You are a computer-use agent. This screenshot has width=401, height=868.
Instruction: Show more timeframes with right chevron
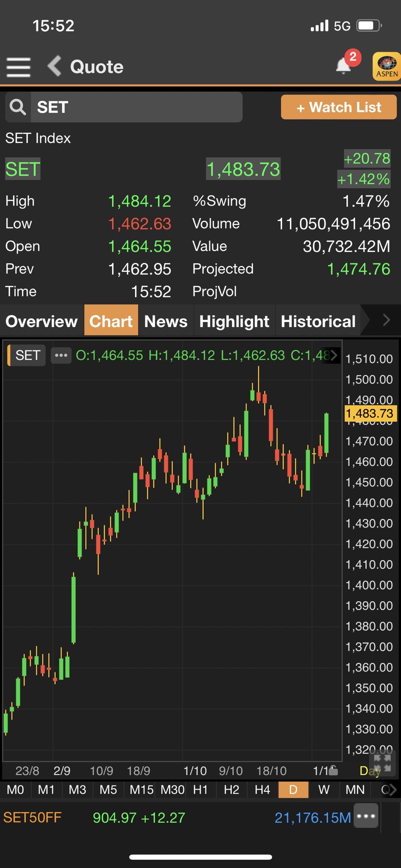[x=392, y=790]
